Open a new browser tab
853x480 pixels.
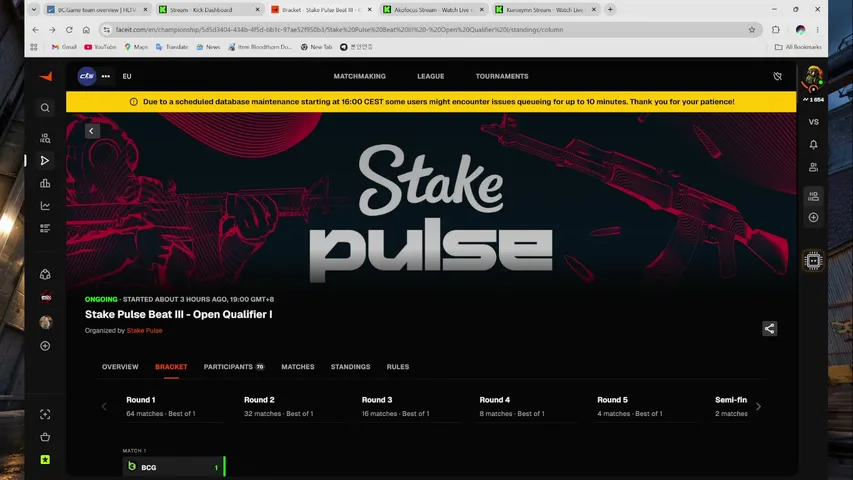610,9
